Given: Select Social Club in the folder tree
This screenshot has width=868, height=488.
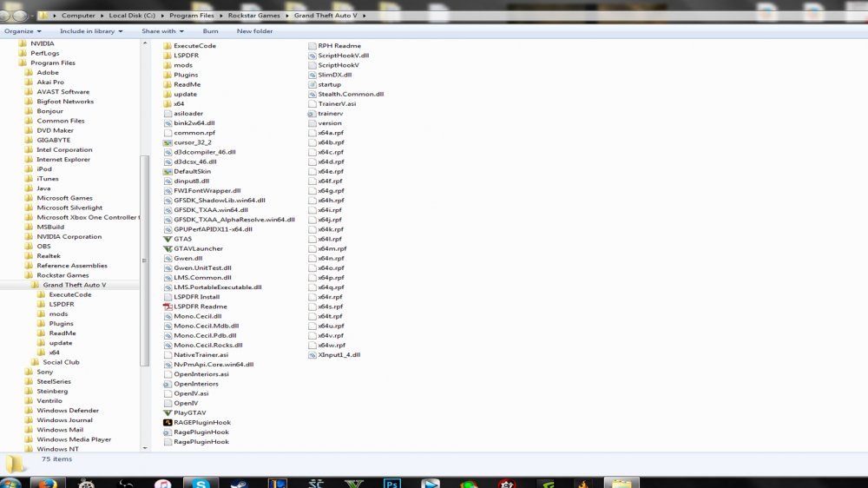Looking at the screenshot, I should tap(61, 362).
